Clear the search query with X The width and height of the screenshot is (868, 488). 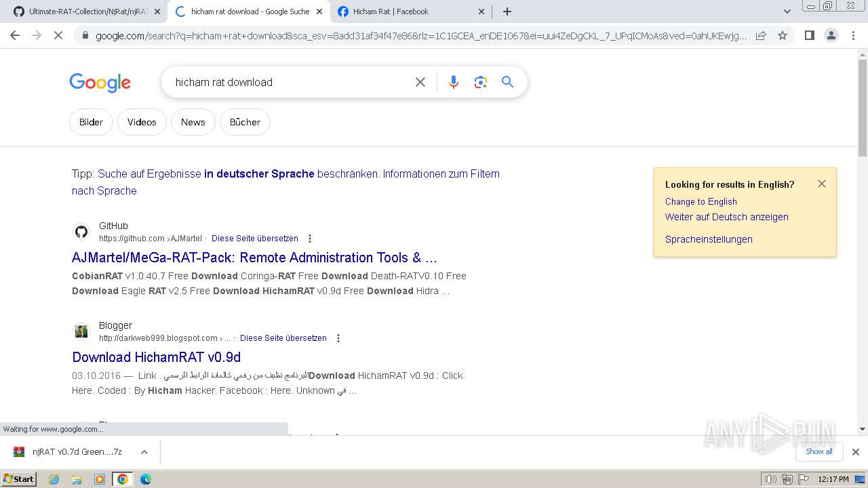(x=420, y=82)
